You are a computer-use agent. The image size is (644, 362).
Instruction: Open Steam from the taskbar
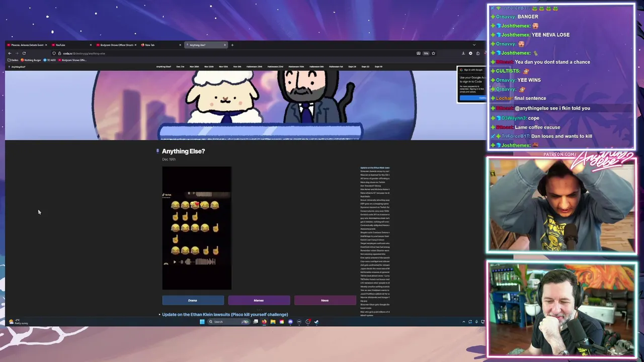pyautogui.click(x=316, y=322)
